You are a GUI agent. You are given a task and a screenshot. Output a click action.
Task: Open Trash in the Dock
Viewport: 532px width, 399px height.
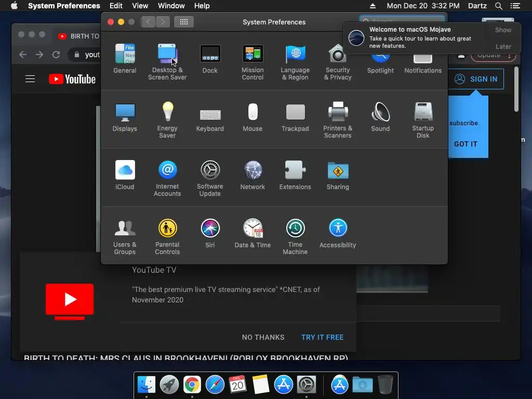[385, 385]
